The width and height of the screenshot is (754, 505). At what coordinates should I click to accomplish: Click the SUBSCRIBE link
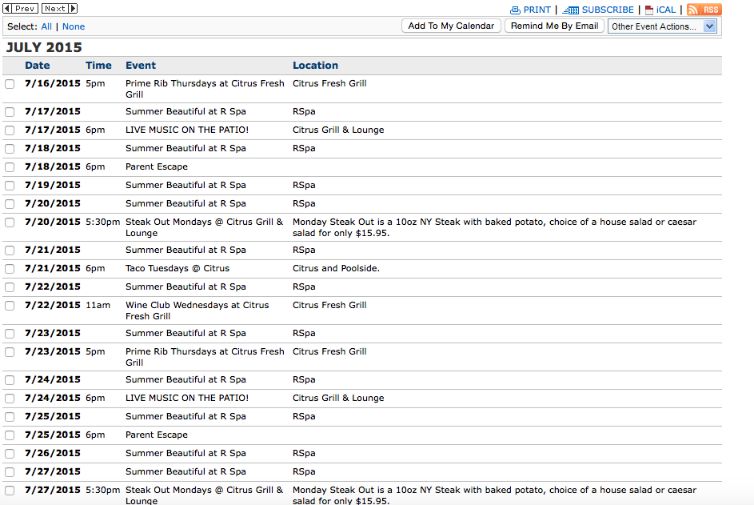pyautogui.click(x=608, y=10)
